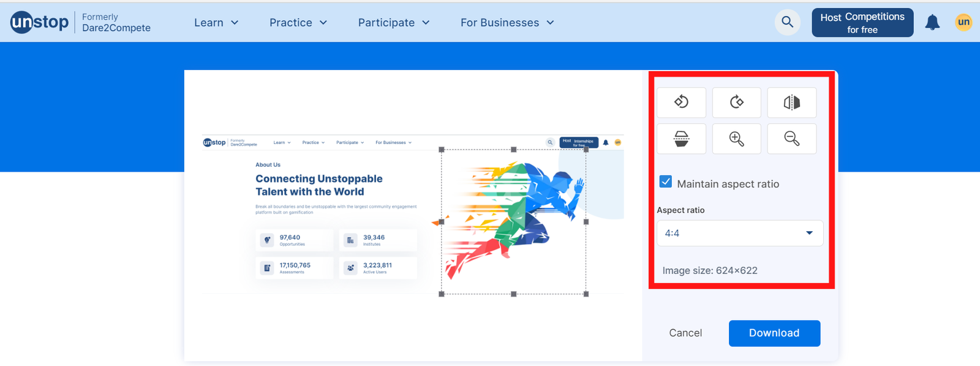980x366 pixels.
Task: Click the bottom-middle crop handle
Action: click(x=514, y=294)
